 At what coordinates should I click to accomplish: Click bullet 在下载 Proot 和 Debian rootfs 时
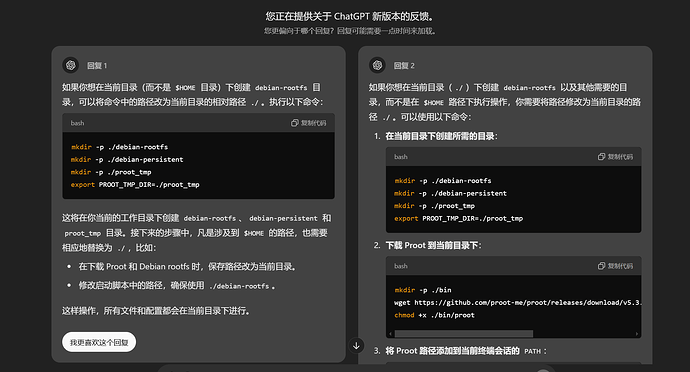(x=188, y=266)
